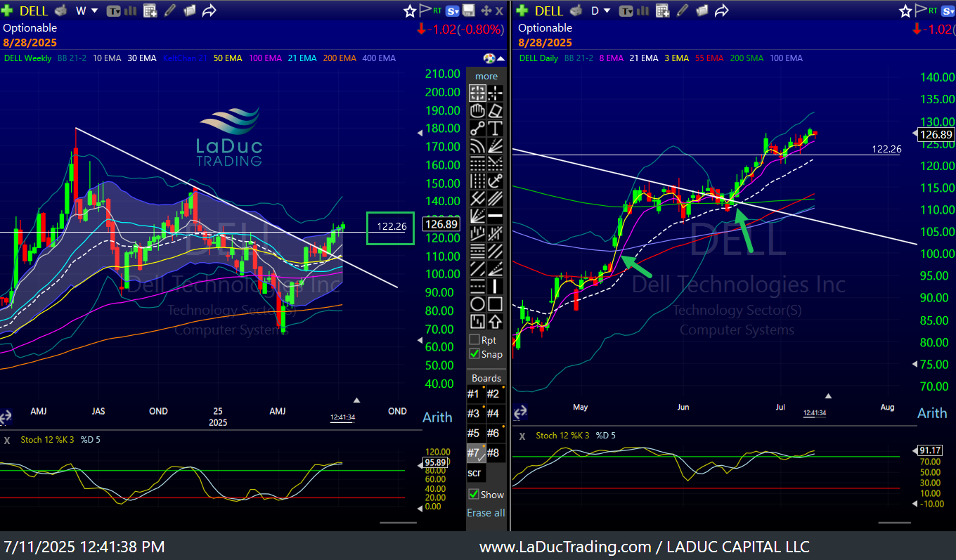Screen dimensions: 956x560
Task: Share the weekly chart
Action: click(x=209, y=11)
